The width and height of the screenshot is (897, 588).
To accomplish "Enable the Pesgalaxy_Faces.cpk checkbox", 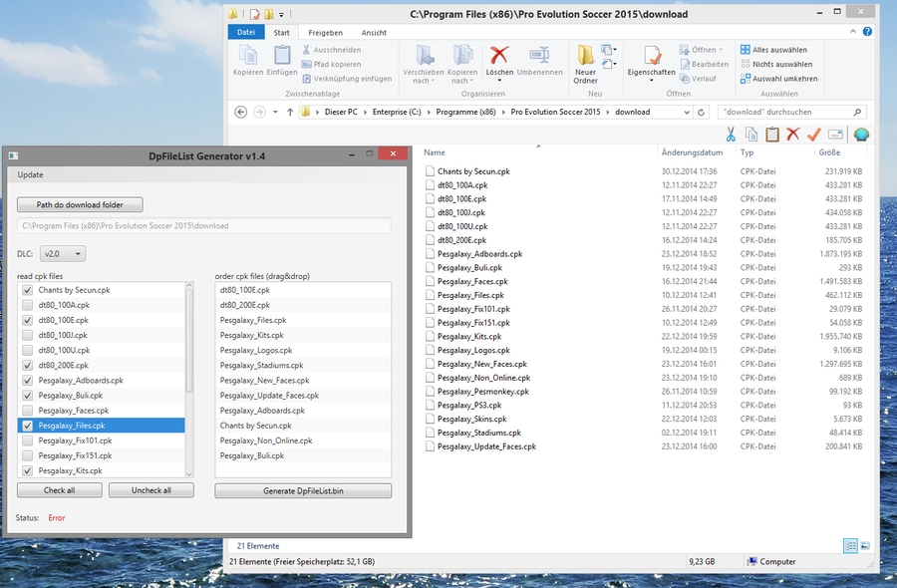I will pyautogui.click(x=27, y=411).
